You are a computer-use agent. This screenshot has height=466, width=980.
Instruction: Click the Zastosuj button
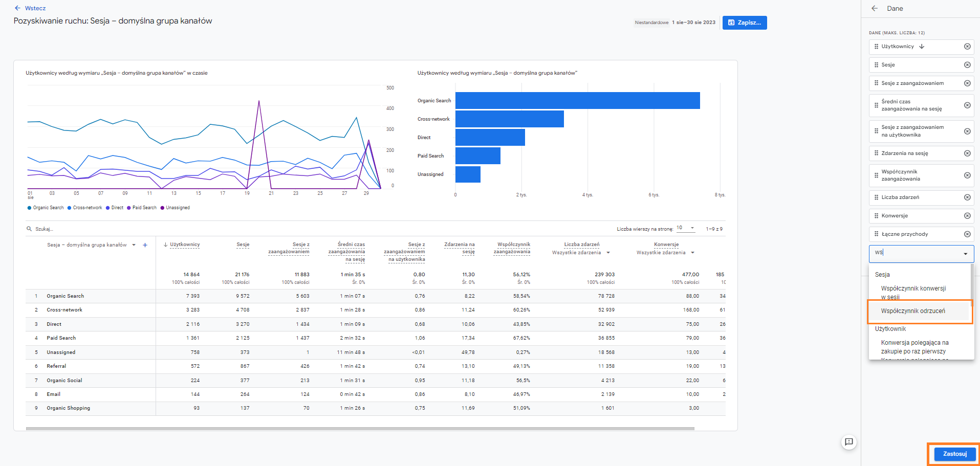click(x=955, y=454)
